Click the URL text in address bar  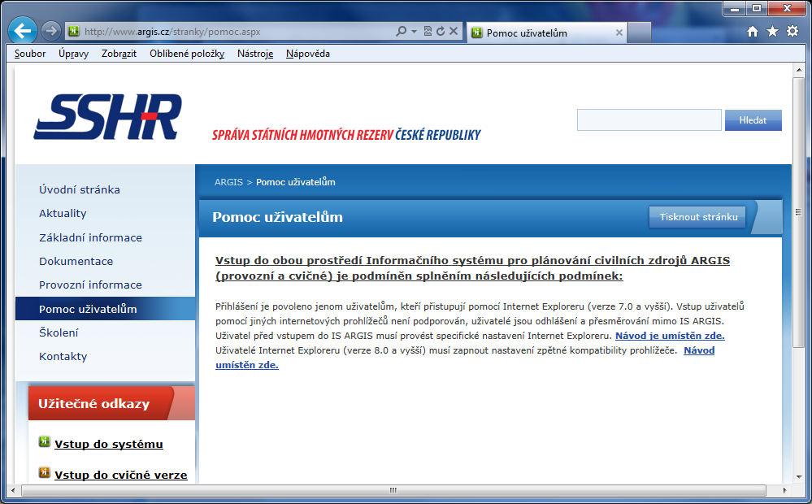(x=172, y=32)
